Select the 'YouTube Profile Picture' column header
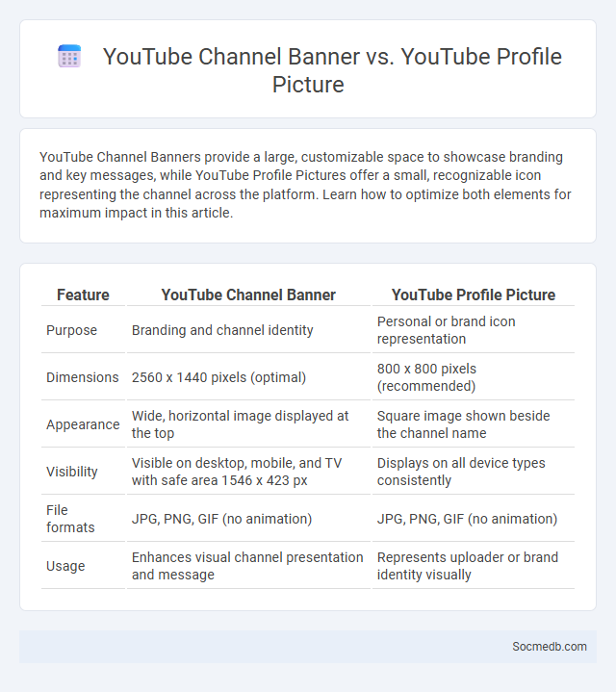 (473, 295)
